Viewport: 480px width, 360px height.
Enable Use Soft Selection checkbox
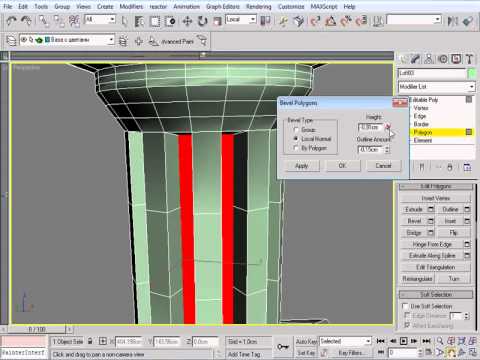405,306
